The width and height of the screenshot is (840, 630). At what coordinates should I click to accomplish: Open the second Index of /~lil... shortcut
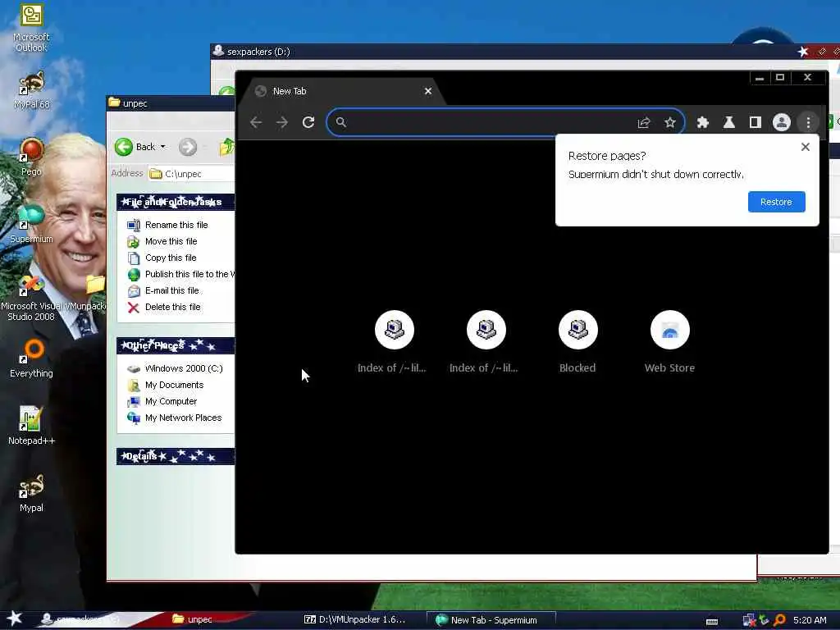coord(486,341)
